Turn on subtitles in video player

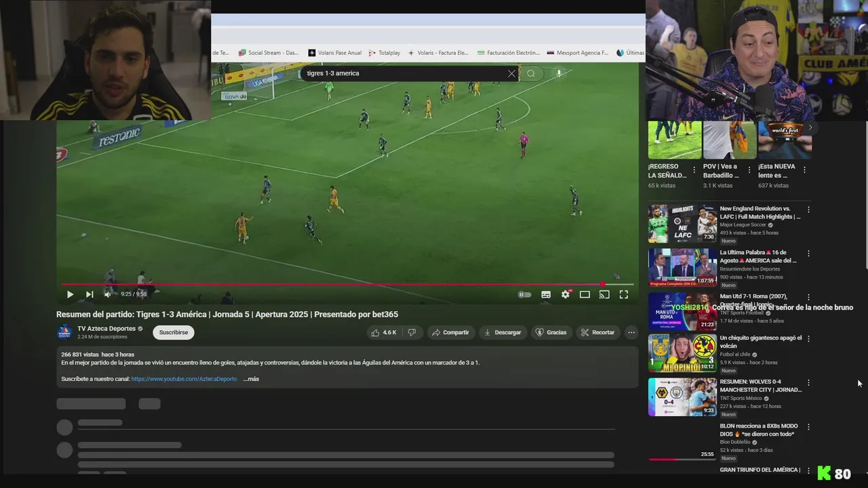pyautogui.click(x=546, y=294)
